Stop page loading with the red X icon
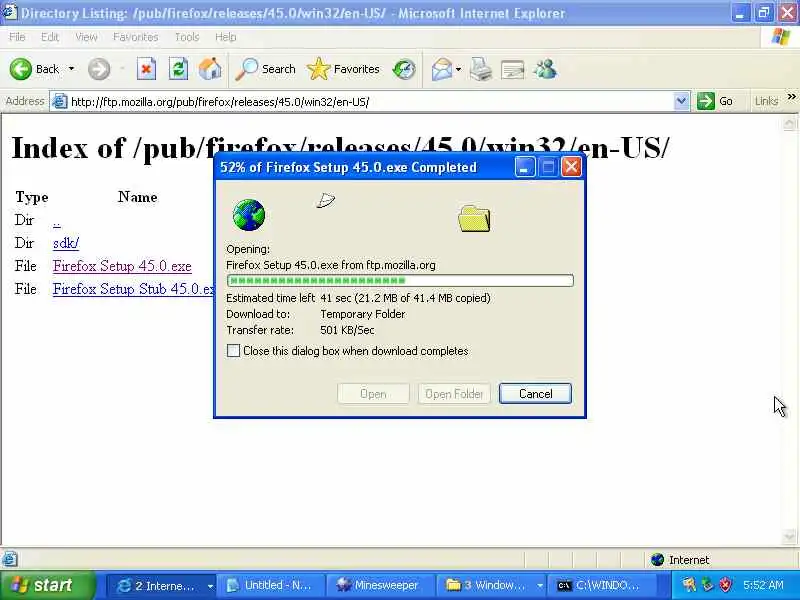This screenshot has width=800, height=600. pos(146,69)
